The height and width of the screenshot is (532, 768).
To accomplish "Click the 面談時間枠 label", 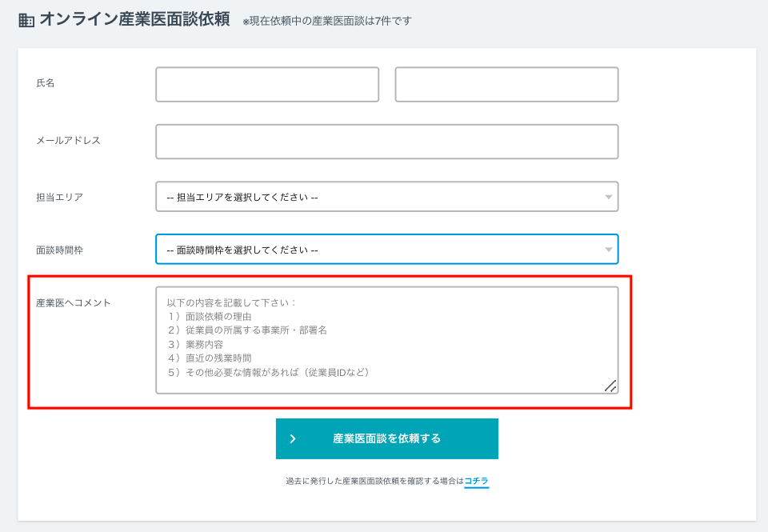I will pos(60,250).
